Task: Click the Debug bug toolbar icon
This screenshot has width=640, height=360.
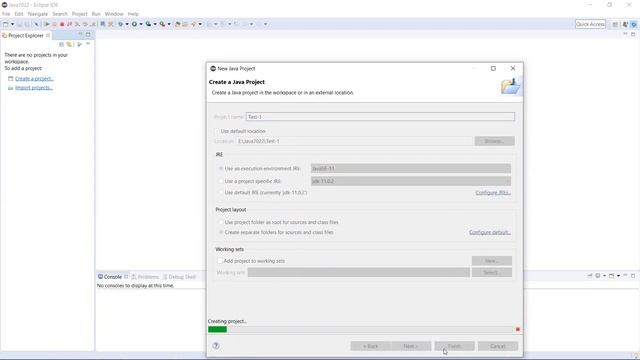Action: (x=120, y=24)
